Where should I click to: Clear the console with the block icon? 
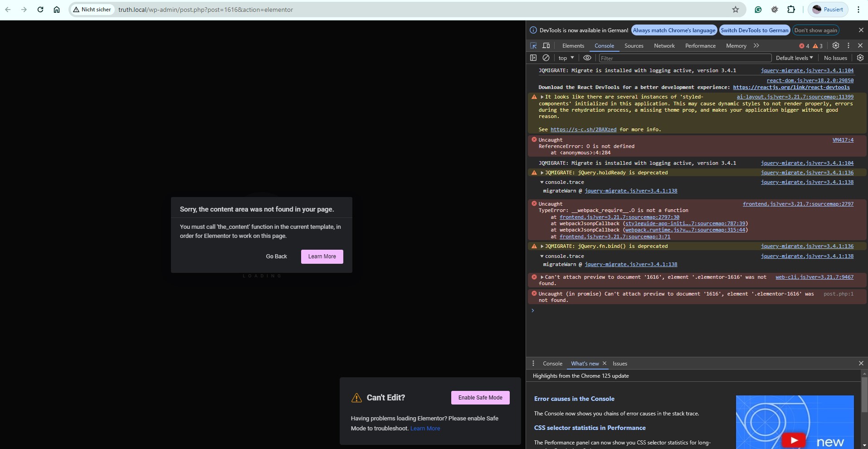[546, 58]
